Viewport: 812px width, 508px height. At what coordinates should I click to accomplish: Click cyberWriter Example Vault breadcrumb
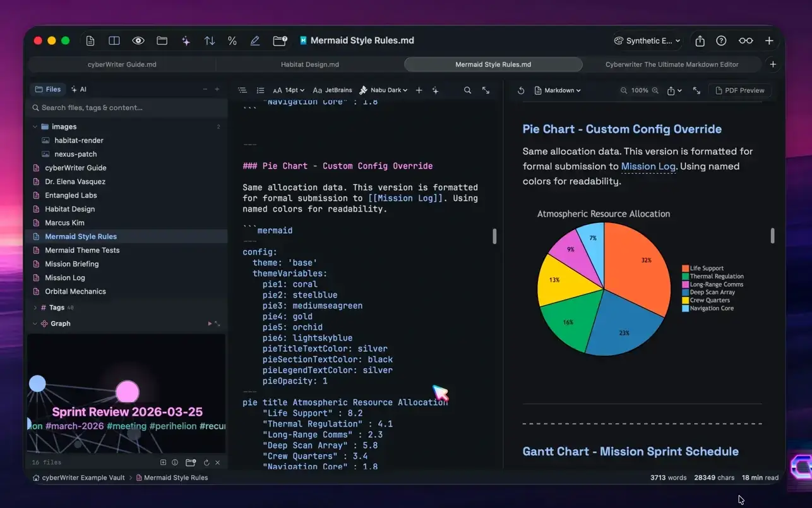[x=78, y=478]
